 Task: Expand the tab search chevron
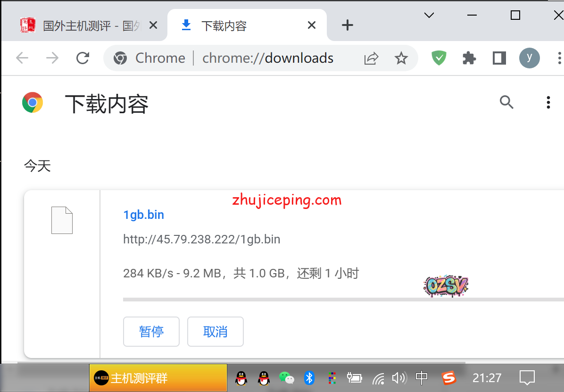pyautogui.click(x=429, y=15)
